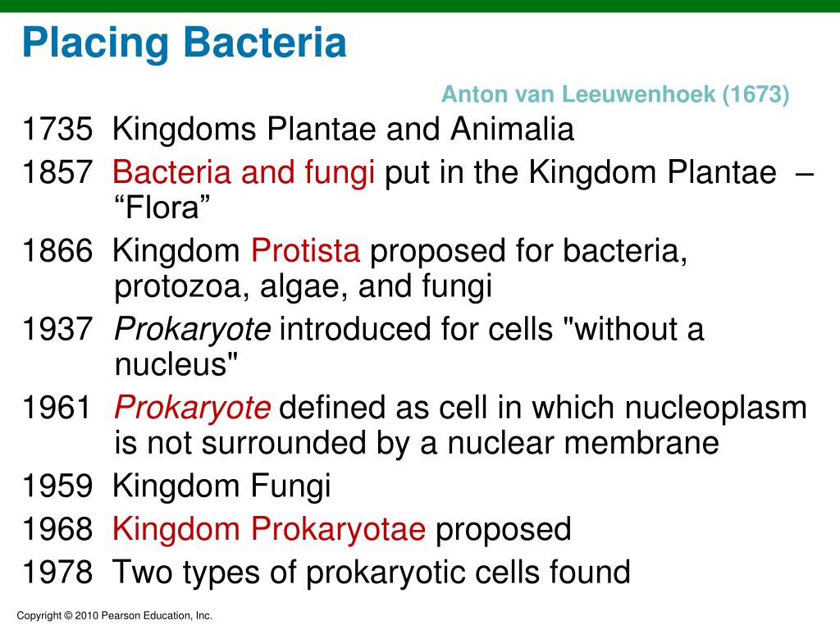Click the italic black "Prokaryote" in 1937 line
Image resolution: width=840 pixels, height=630 pixels.
point(192,330)
